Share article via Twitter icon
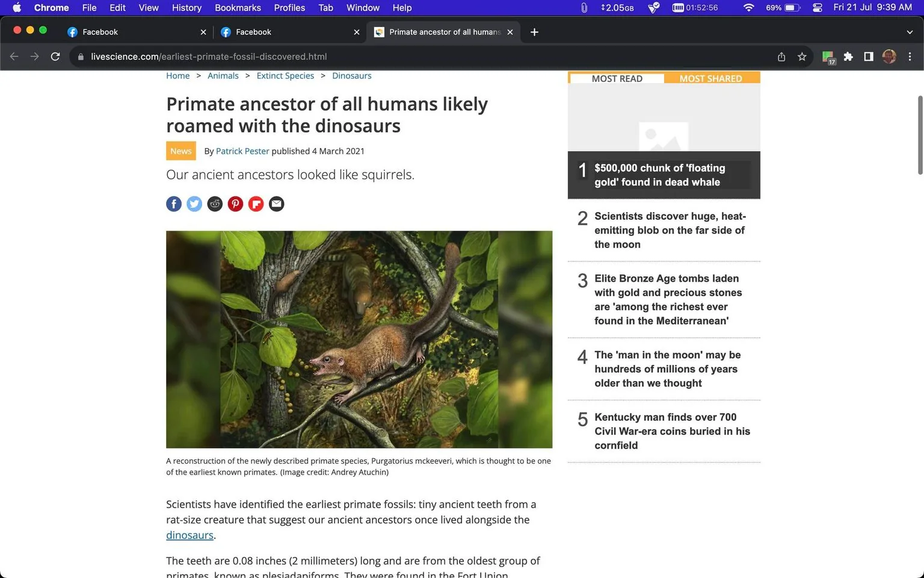 194,204
